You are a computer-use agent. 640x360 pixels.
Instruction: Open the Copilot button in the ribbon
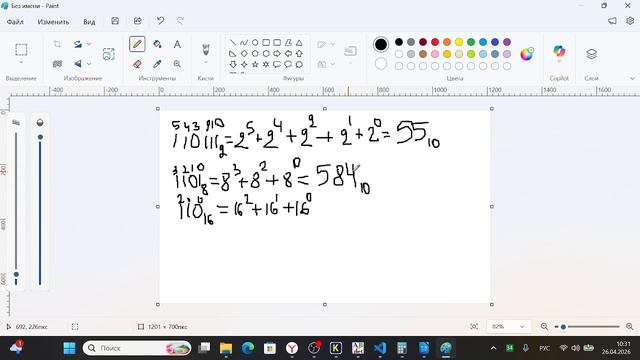[x=559, y=52]
